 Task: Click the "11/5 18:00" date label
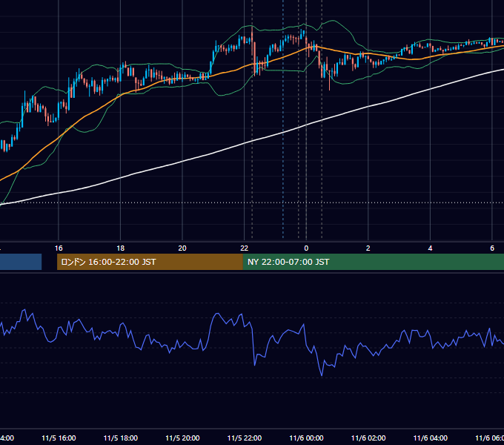(121, 438)
